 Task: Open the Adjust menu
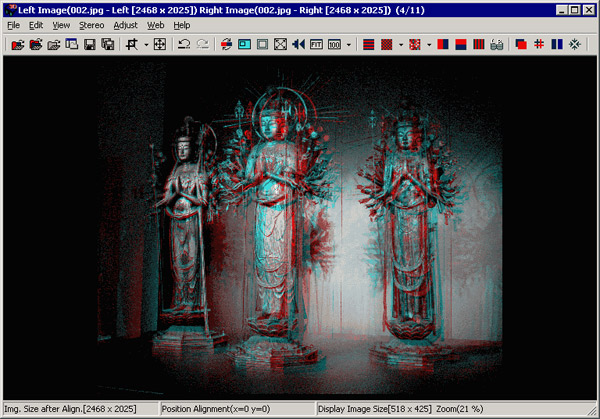click(125, 25)
